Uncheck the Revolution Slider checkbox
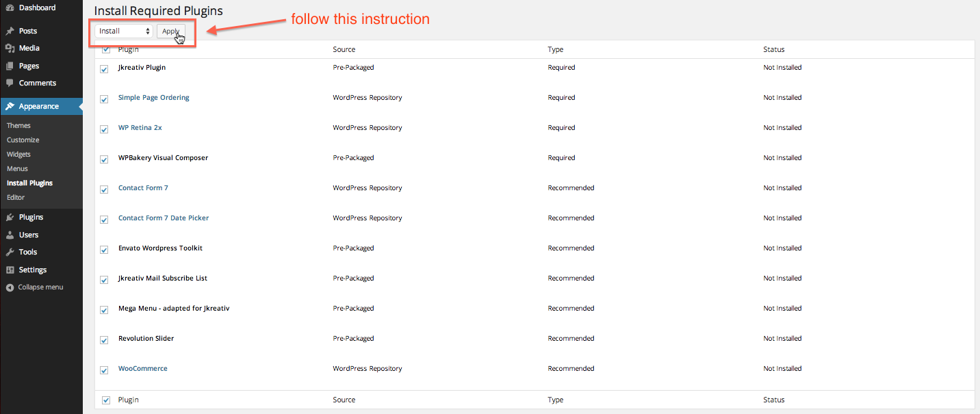 click(x=104, y=339)
